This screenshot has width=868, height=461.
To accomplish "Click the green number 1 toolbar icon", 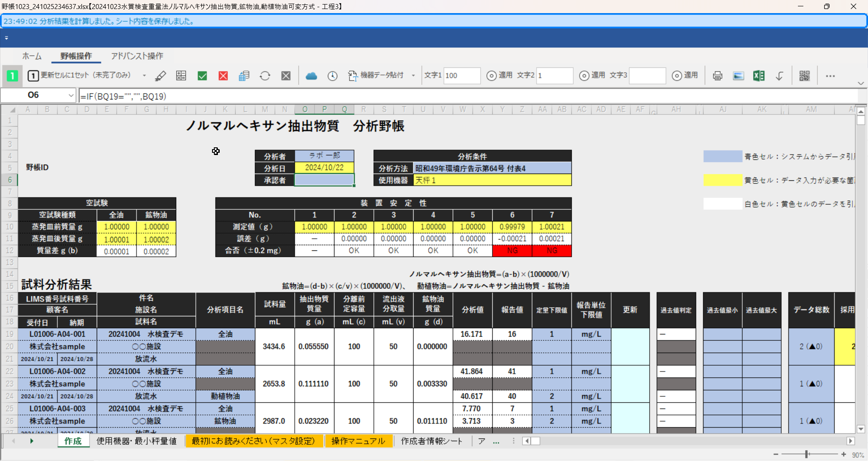I will tap(12, 75).
